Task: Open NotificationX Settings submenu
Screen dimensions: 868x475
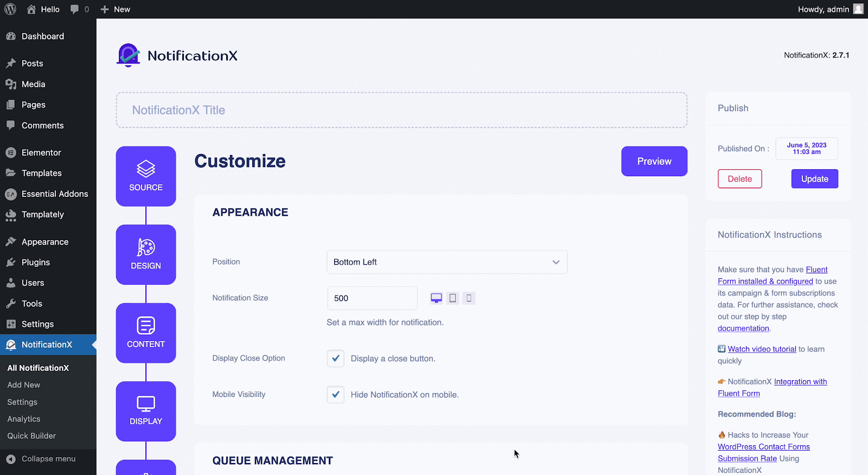Action: 22,402
